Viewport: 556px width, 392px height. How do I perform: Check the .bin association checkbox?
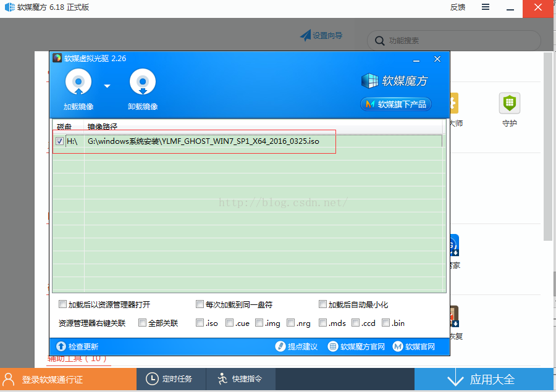(x=385, y=322)
